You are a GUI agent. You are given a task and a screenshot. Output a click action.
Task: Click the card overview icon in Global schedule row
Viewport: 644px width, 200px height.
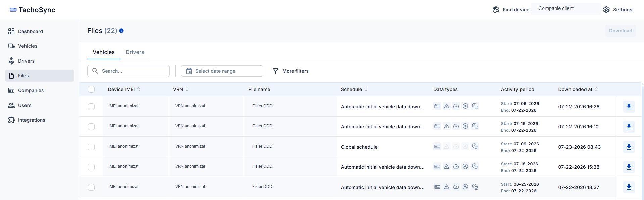point(437,147)
